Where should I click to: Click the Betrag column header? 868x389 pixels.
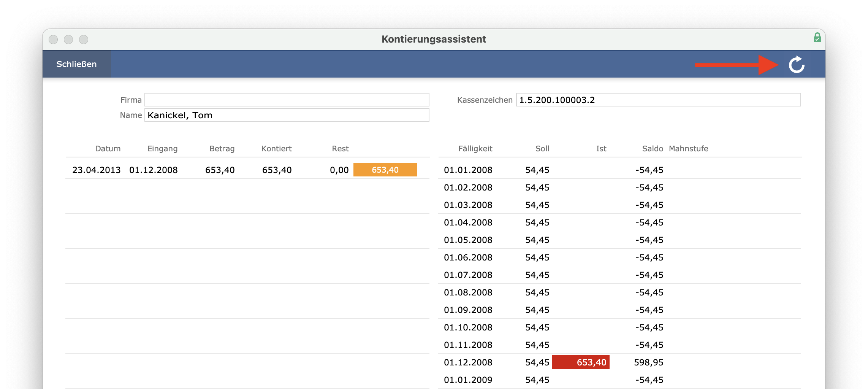(222, 149)
